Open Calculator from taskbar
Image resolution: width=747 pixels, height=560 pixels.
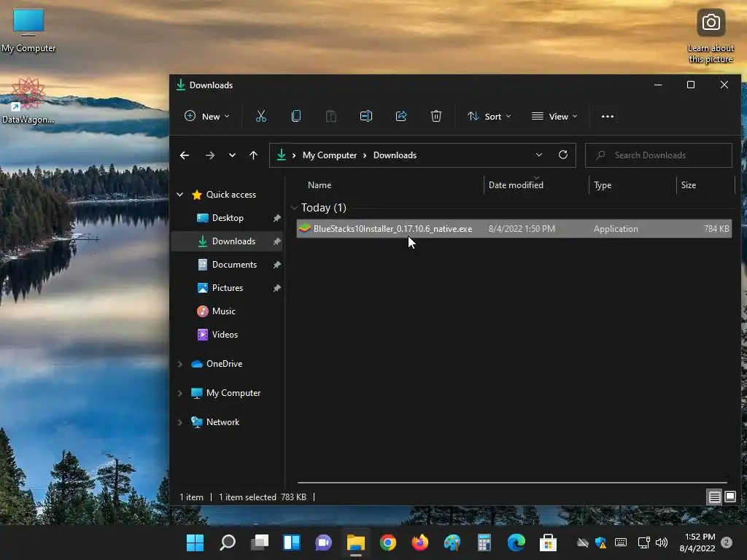484,542
